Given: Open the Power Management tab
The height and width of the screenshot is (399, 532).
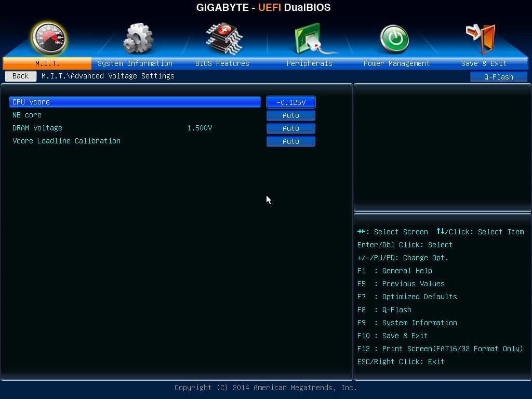Looking at the screenshot, I should [396, 63].
